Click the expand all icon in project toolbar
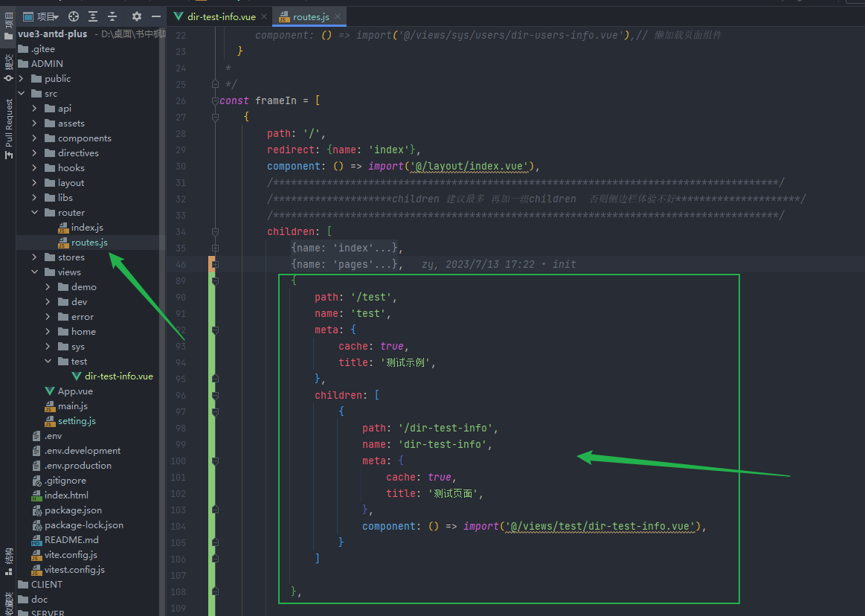This screenshot has height=616, width=865. (x=93, y=16)
